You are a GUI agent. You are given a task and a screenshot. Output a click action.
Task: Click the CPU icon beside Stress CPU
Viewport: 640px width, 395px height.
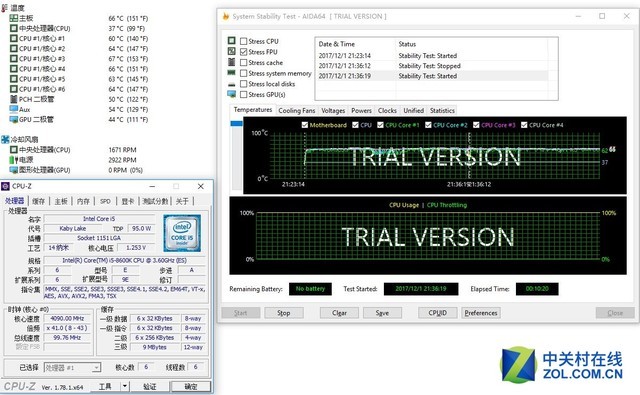(x=231, y=41)
